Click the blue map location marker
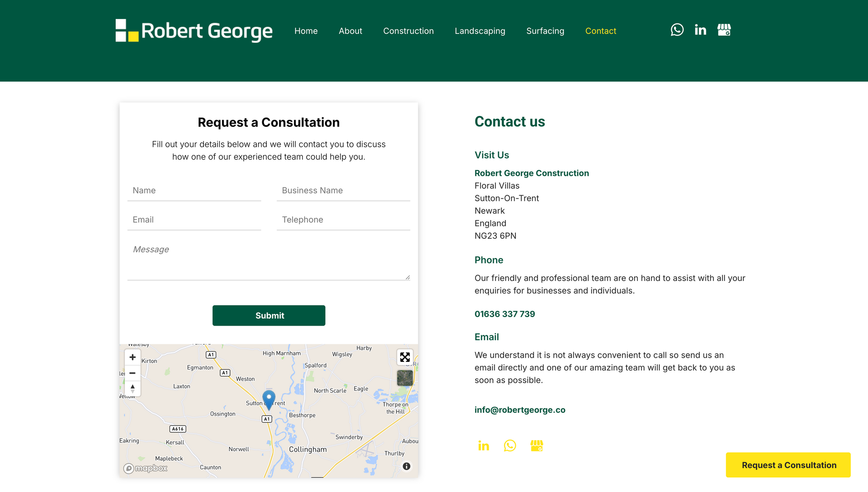The height and width of the screenshot is (492, 868). pos(269,399)
